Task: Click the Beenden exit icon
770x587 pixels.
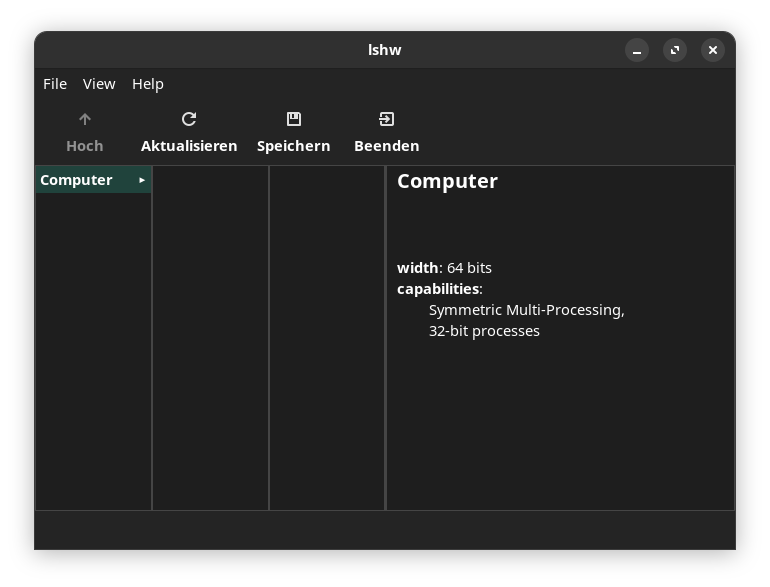Action: pyautogui.click(x=386, y=120)
